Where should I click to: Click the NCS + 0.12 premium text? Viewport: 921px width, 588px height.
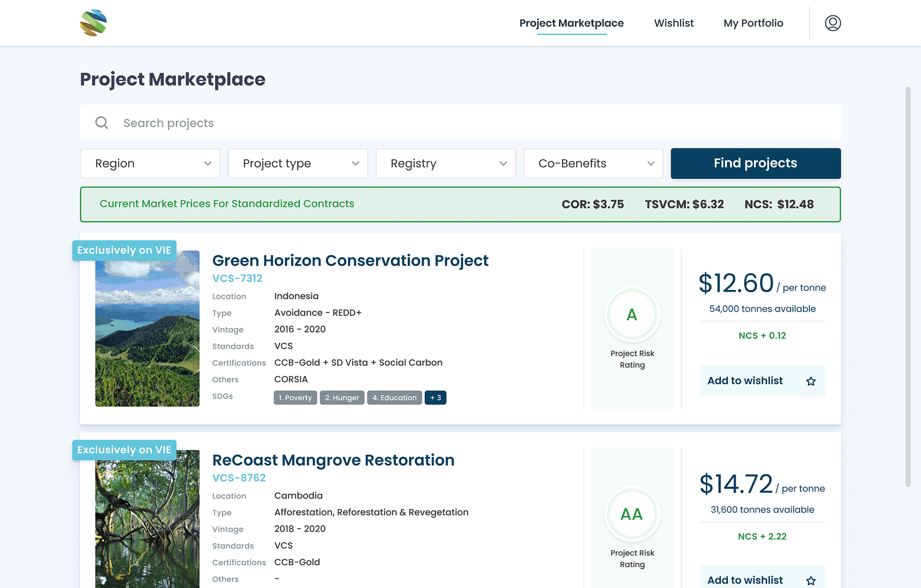point(762,335)
